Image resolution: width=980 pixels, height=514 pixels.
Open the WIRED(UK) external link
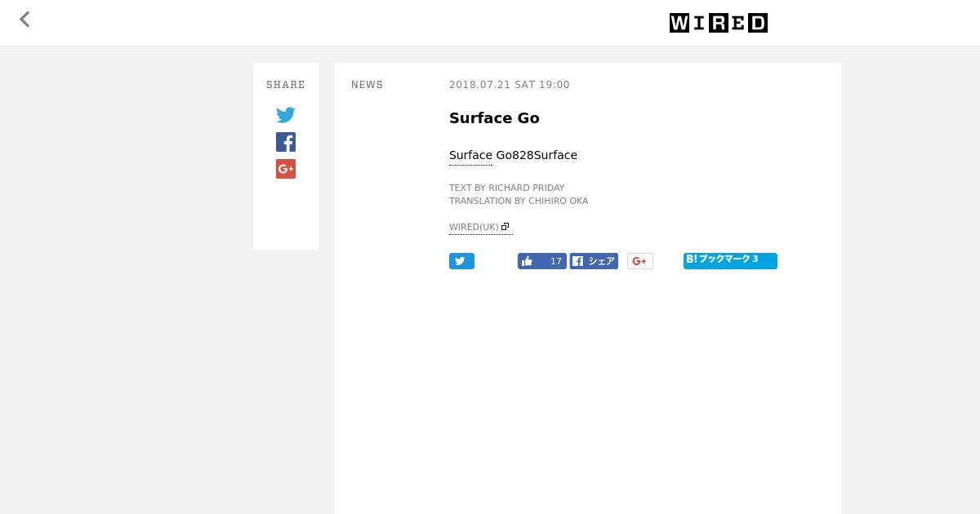click(479, 227)
